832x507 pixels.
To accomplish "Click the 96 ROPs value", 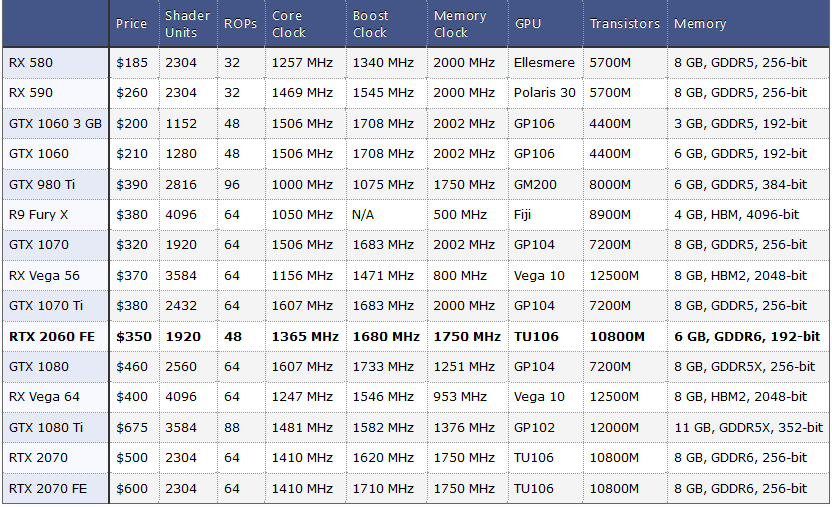I will (232, 185).
